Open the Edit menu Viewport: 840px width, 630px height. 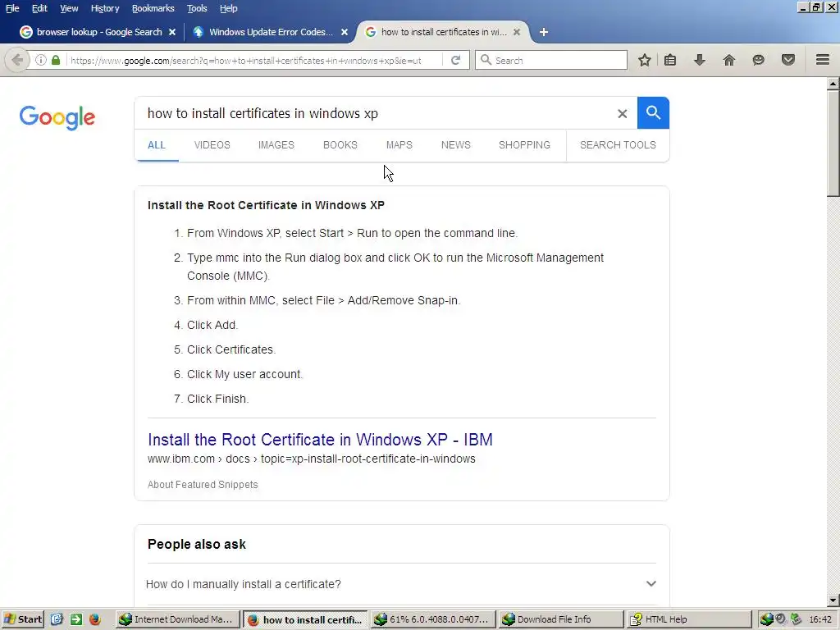click(x=39, y=8)
